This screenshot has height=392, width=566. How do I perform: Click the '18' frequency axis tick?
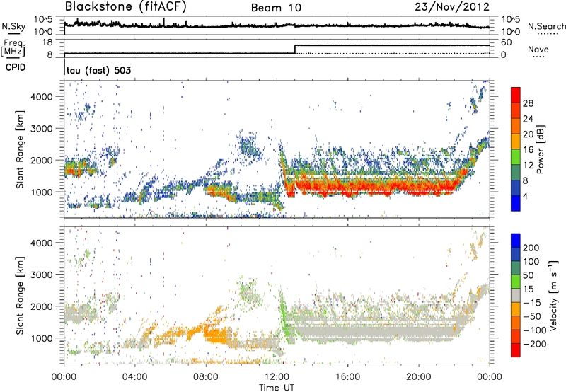(x=47, y=42)
